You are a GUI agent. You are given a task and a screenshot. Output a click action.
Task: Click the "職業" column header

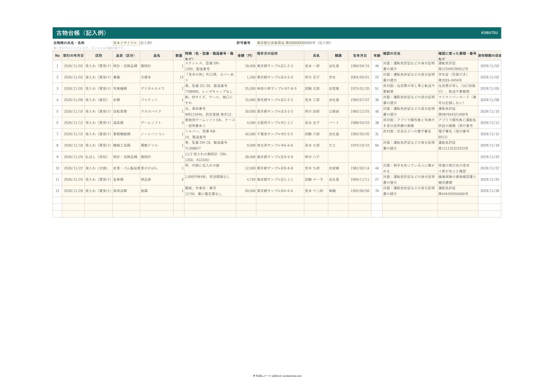click(x=338, y=55)
